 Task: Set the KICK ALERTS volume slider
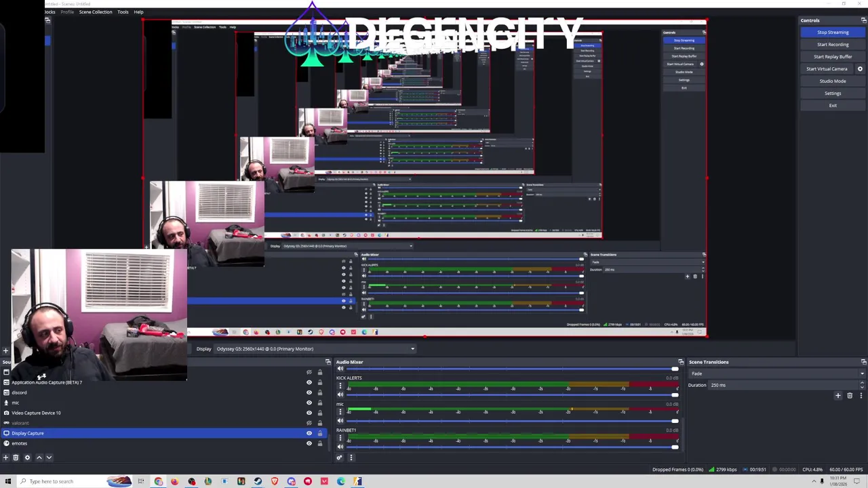(512, 395)
